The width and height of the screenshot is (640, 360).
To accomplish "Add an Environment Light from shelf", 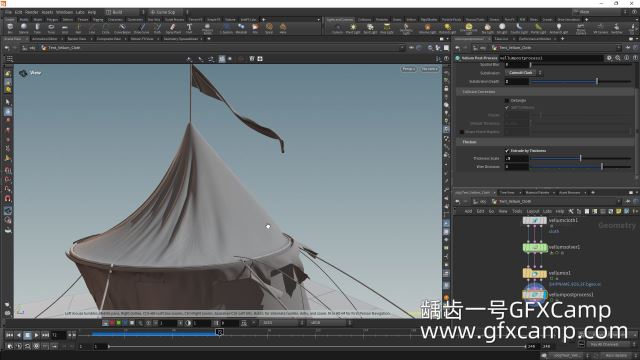I will [x=469, y=28].
